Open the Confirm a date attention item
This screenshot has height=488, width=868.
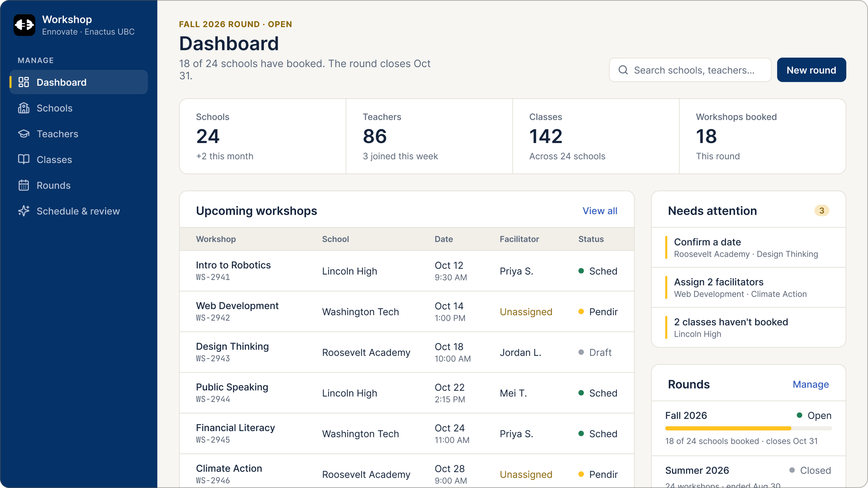[x=748, y=247]
